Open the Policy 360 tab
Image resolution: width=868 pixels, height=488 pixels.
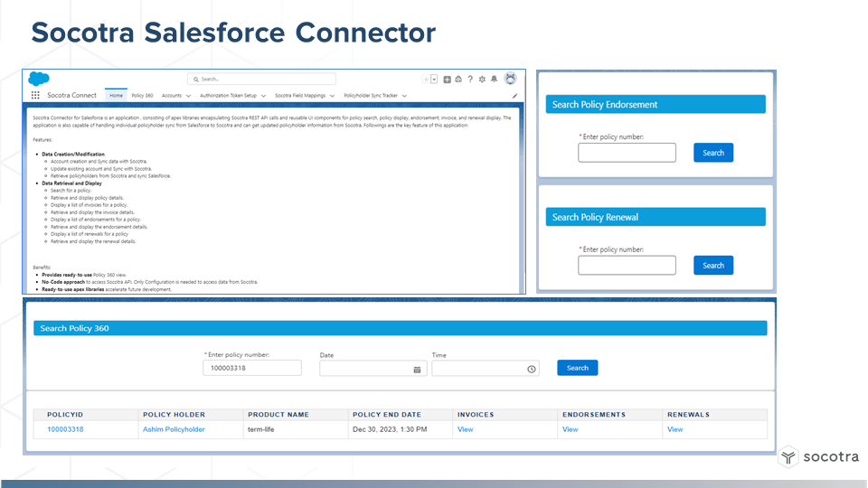pos(142,95)
